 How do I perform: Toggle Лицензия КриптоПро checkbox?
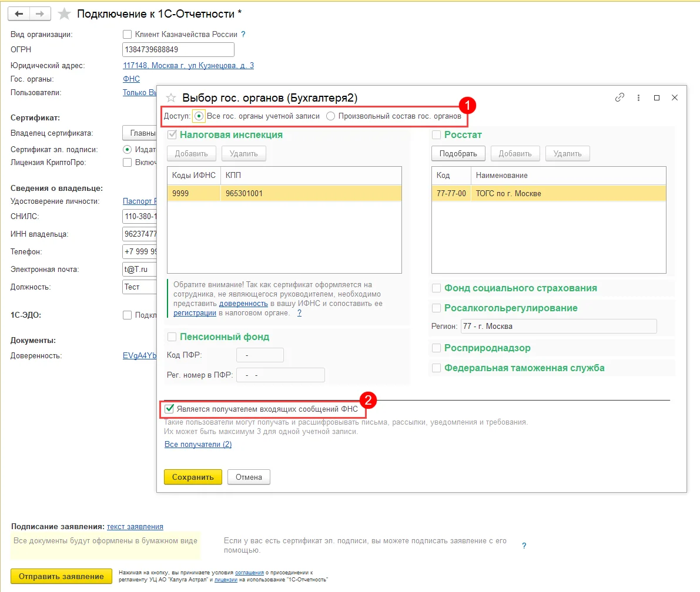[x=127, y=162]
